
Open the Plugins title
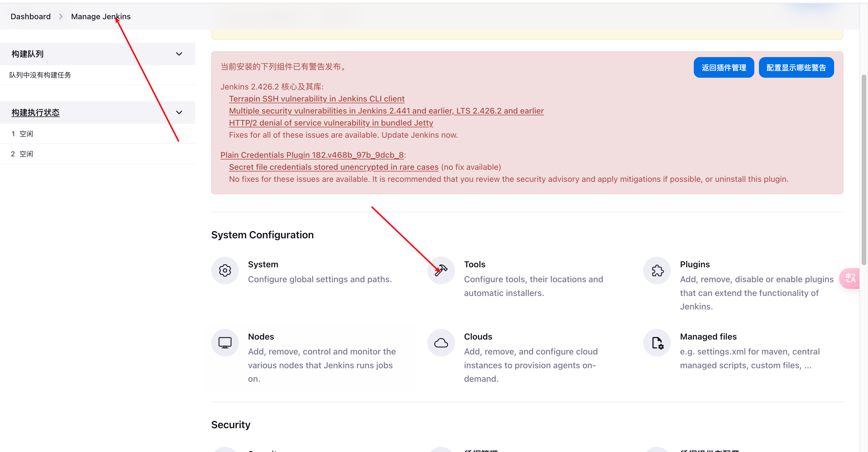pyautogui.click(x=695, y=264)
